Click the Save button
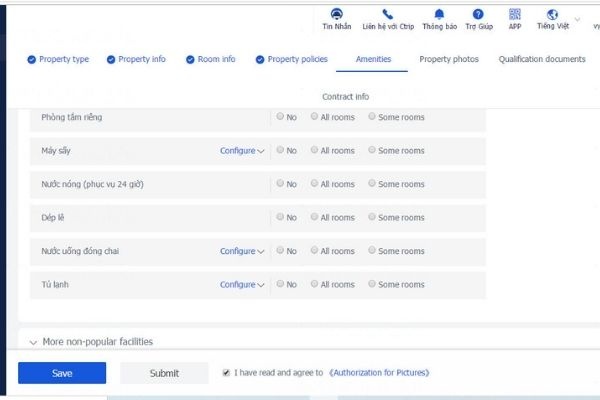Image resolution: width=600 pixels, height=400 pixels. coord(62,373)
